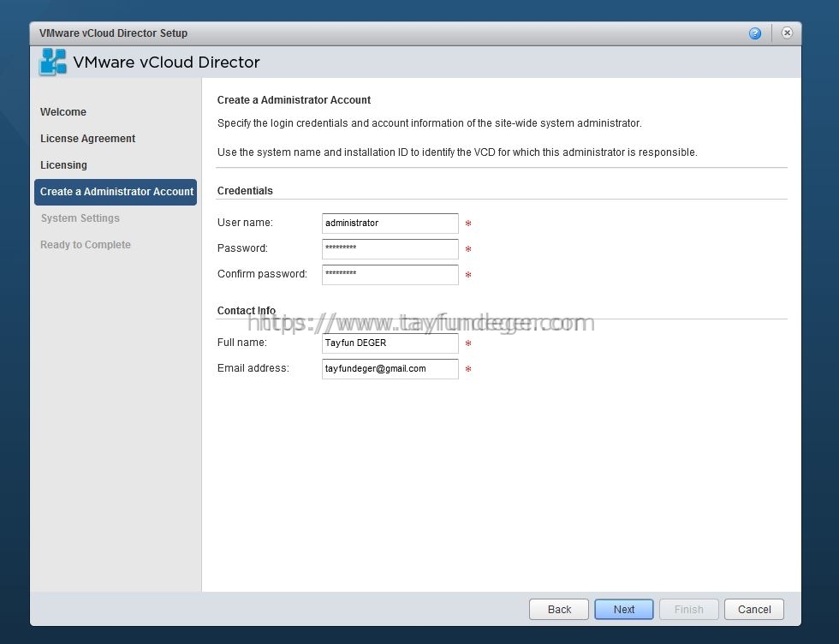Open the help icon in title bar
This screenshot has width=839, height=644.
point(754,33)
